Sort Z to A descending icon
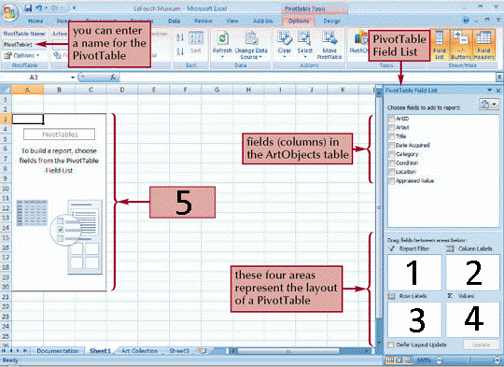 pyautogui.click(x=180, y=52)
